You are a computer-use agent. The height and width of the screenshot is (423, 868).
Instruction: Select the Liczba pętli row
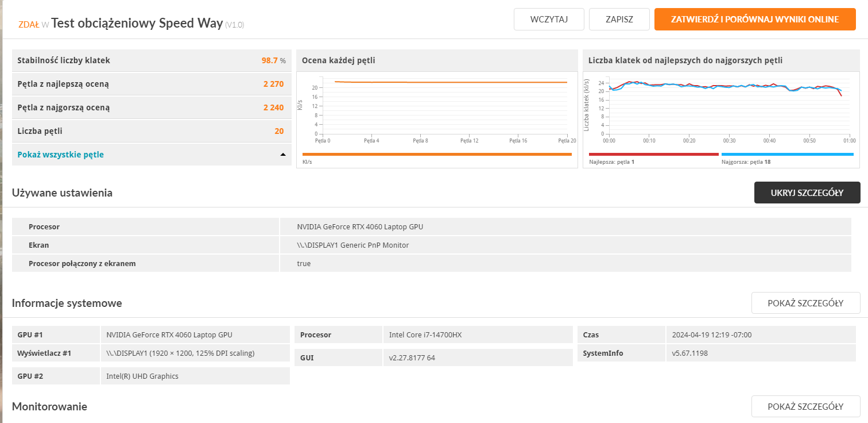(x=152, y=131)
